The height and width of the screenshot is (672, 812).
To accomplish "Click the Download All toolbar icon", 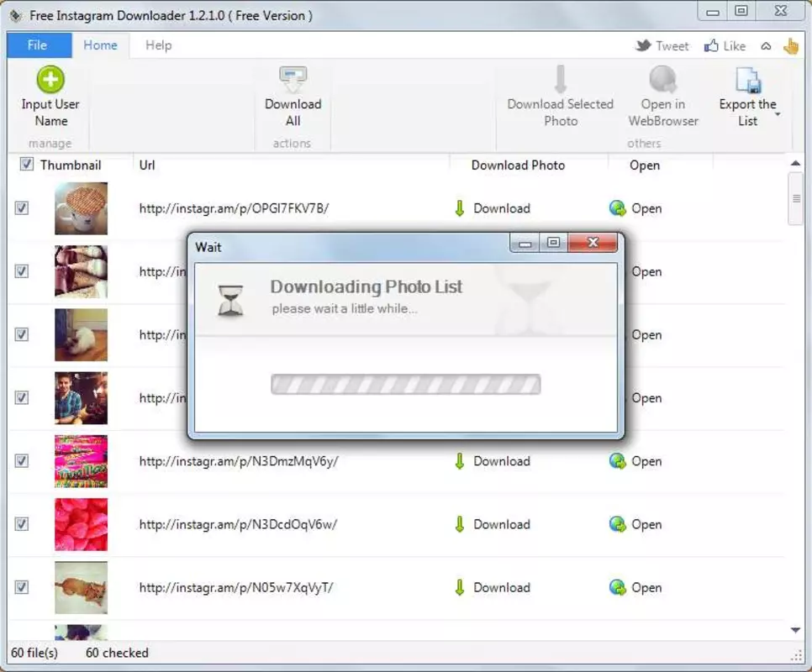I will coord(293,80).
